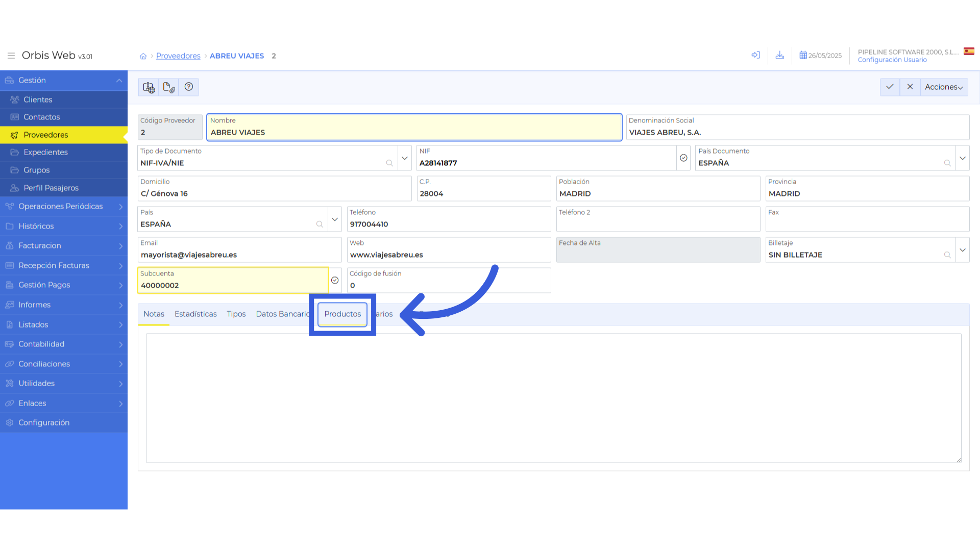Switch to the Estadísticas tab
980x551 pixels.
pos(195,314)
